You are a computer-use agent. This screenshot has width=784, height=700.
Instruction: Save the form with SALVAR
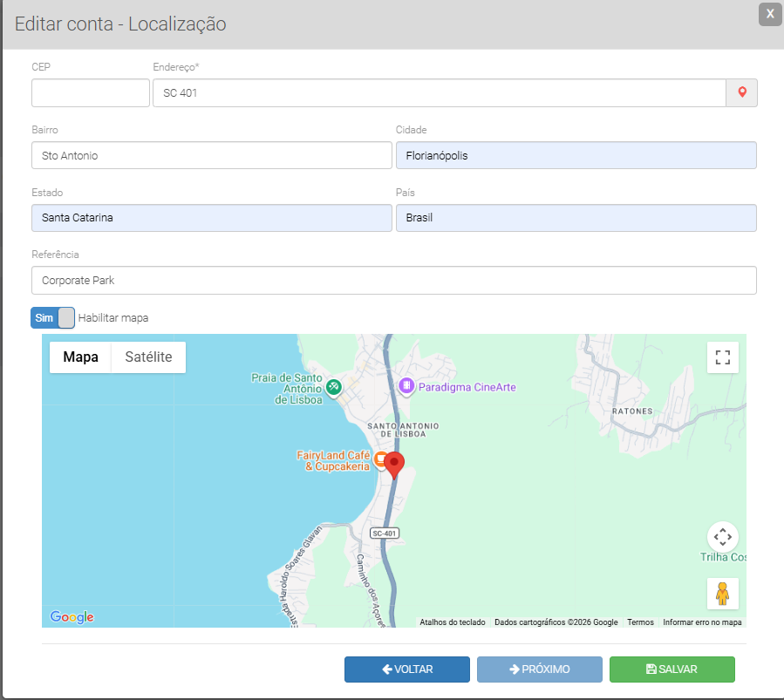(x=672, y=669)
